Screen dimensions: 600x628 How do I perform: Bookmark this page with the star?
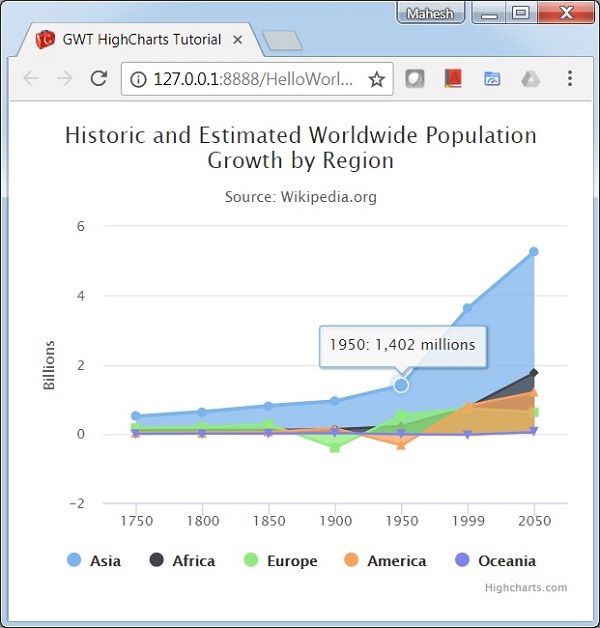376,79
